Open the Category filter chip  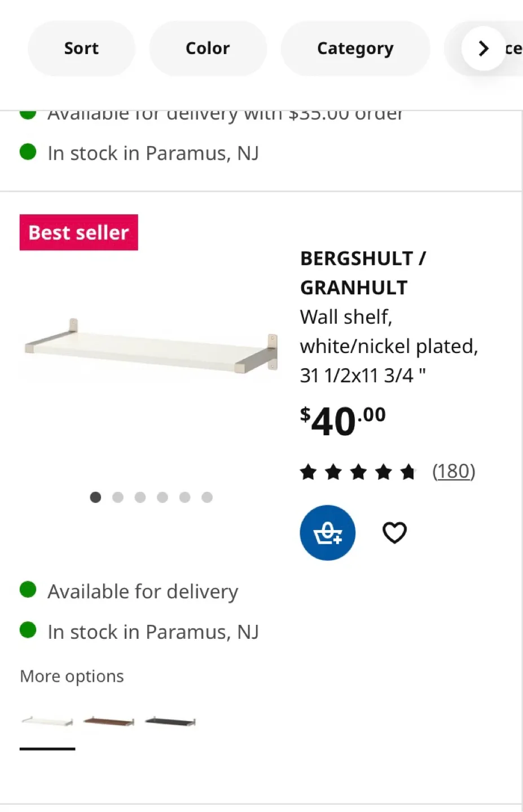[355, 48]
